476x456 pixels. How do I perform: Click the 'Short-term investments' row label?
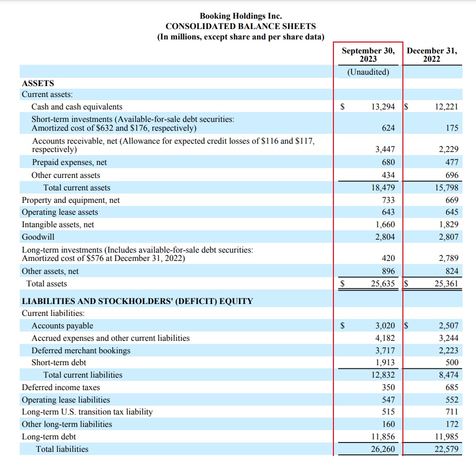[x=133, y=123]
